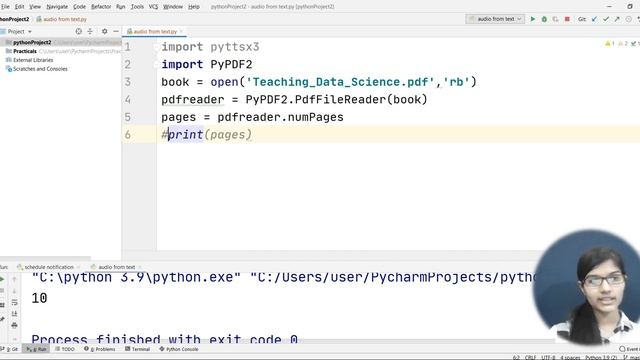Screen dimensions: 640x360
Task: Click the weak warning count indicator
Action: click(623, 43)
